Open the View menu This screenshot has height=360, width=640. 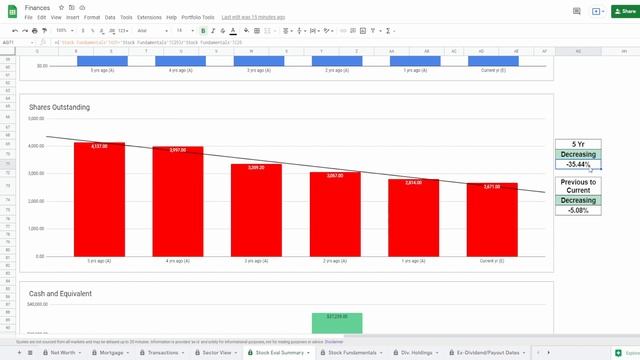tap(56, 18)
